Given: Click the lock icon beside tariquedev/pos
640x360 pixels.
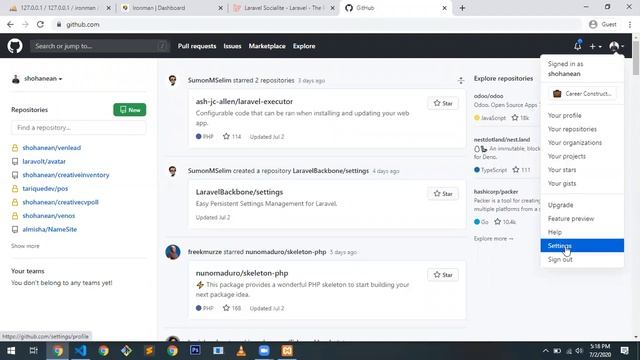Looking at the screenshot, I should tap(15, 189).
